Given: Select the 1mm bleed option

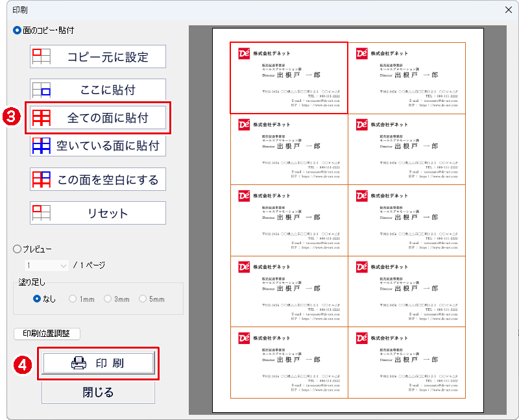Looking at the screenshot, I should [73, 299].
